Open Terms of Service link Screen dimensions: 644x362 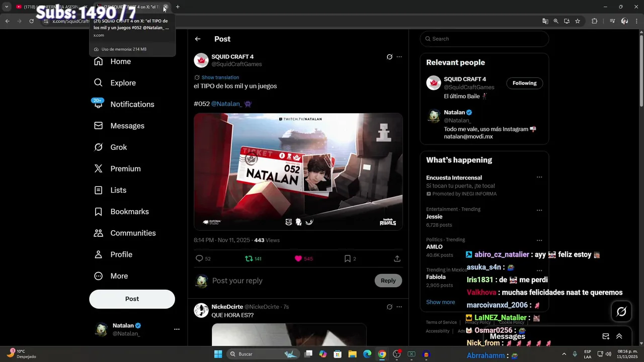(441, 322)
